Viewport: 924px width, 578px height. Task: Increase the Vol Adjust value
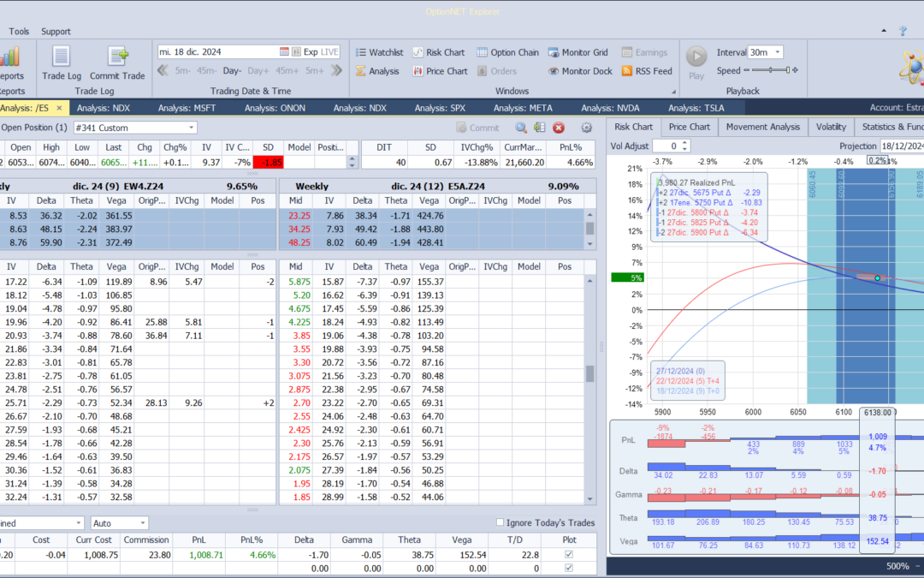click(x=684, y=143)
